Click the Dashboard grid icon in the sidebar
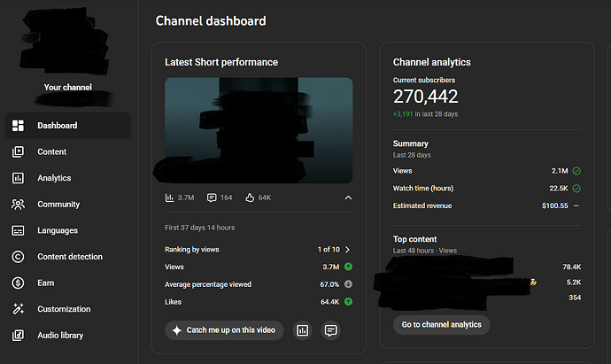The image size is (611, 364). click(18, 126)
